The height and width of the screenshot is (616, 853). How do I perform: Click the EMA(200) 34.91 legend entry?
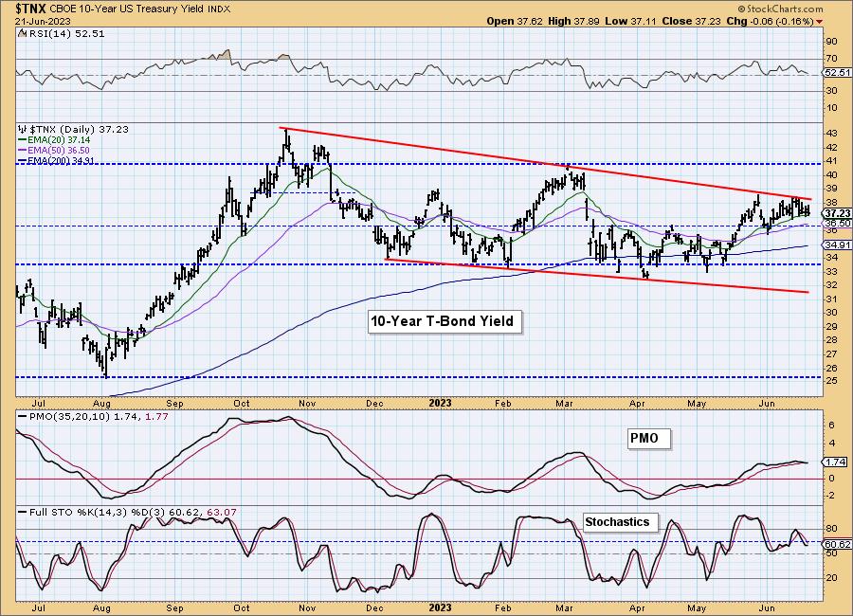(x=56, y=160)
